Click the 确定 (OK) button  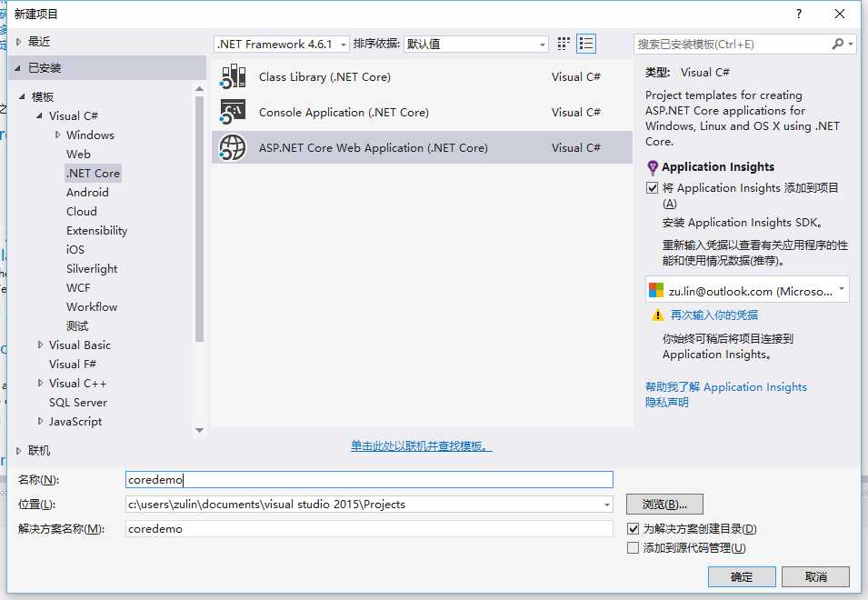pos(742,576)
